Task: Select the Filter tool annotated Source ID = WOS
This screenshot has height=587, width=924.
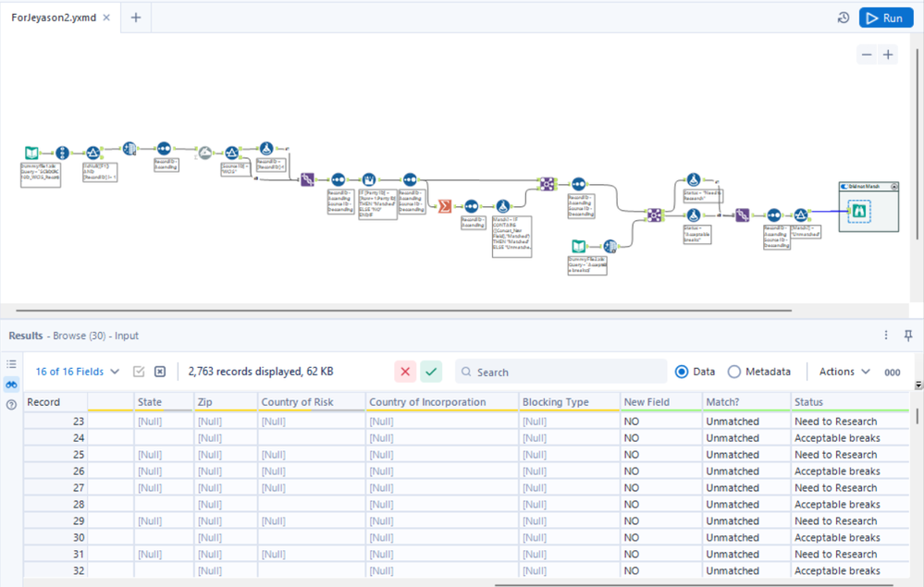Action: pos(232,153)
